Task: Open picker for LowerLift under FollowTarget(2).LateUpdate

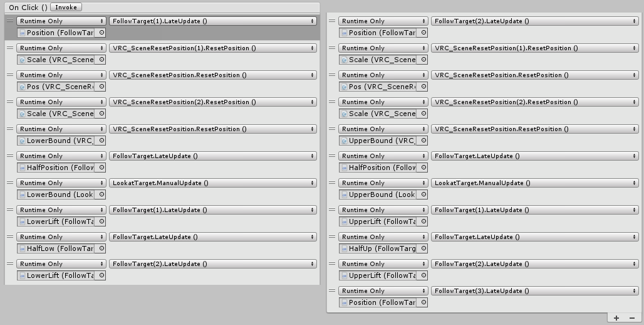Action: click(101, 275)
